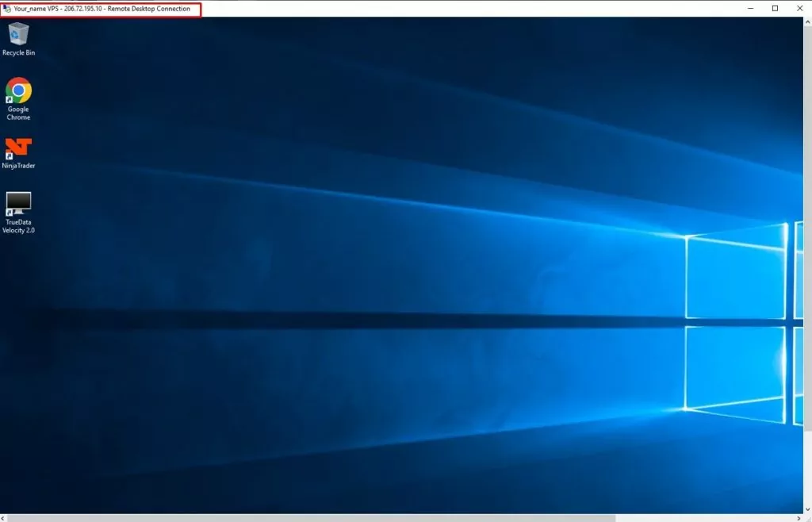Image resolution: width=812 pixels, height=522 pixels.
Task: Select the TrueData Velocity 2.0 shortcut
Action: point(19,213)
